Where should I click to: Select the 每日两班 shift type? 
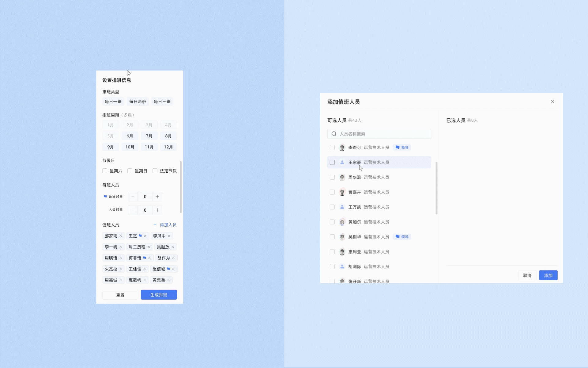[x=138, y=102]
